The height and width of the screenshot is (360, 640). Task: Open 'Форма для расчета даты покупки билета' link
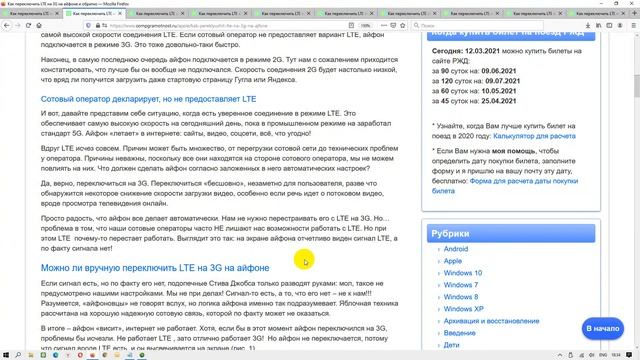click(x=505, y=186)
